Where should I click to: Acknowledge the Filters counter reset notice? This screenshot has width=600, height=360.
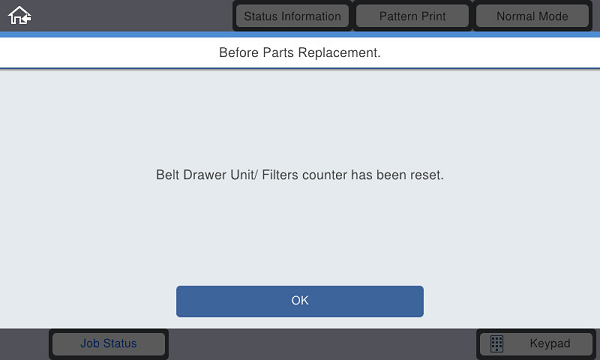(300, 301)
